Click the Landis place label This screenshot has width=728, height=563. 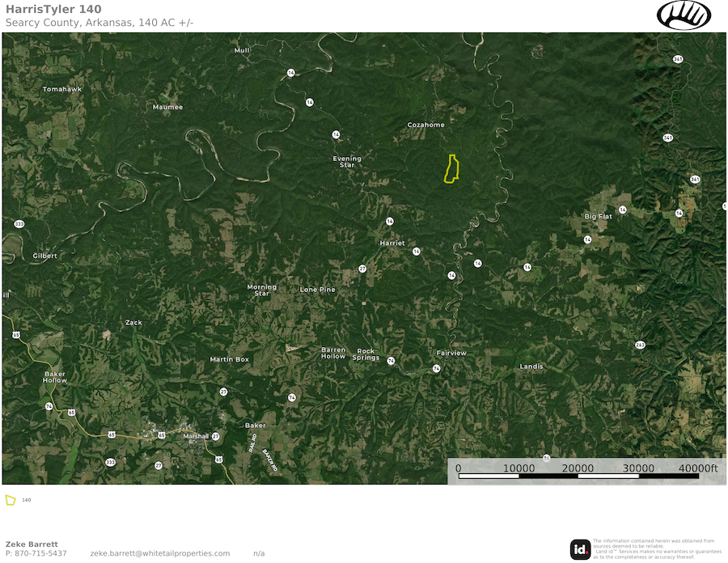tap(531, 366)
